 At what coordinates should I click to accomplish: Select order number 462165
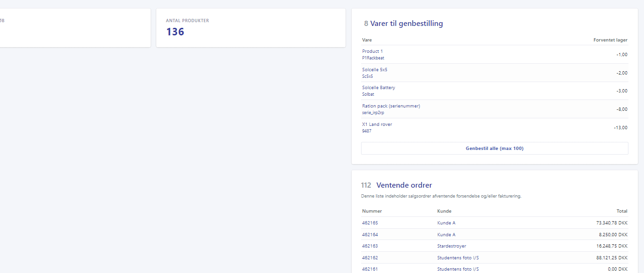pos(369,223)
